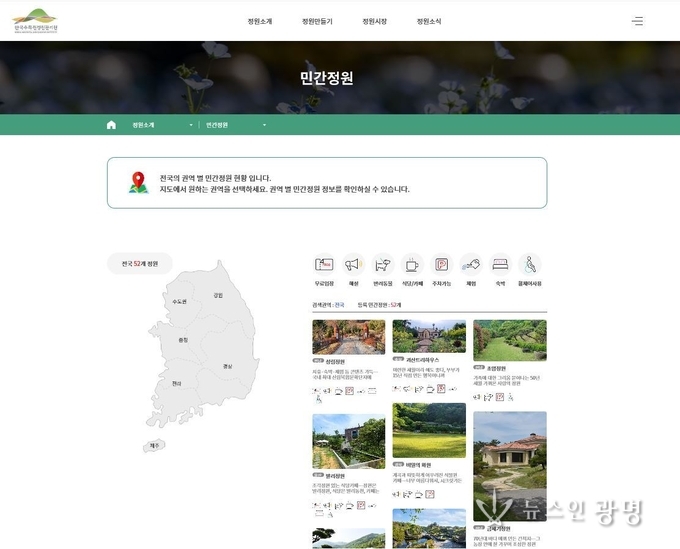Toggle the 유료입장 paid admission ticket filter
This screenshot has height=549, width=680.
point(324,264)
